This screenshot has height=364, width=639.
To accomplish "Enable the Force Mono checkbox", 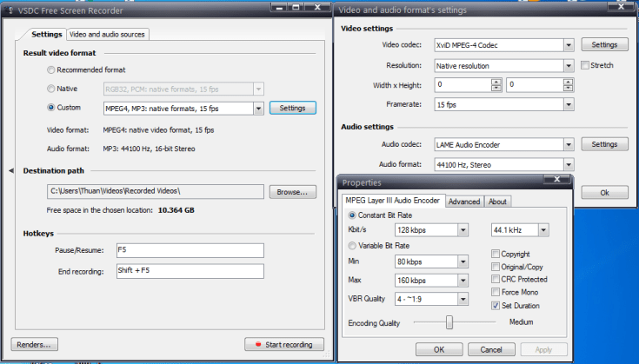I will pos(495,292).
